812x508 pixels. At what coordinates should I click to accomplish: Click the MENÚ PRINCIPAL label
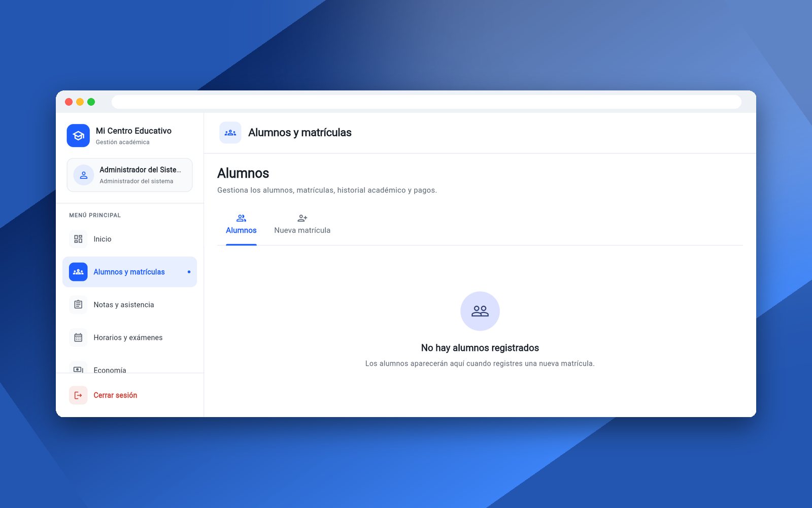pos(95,215)
